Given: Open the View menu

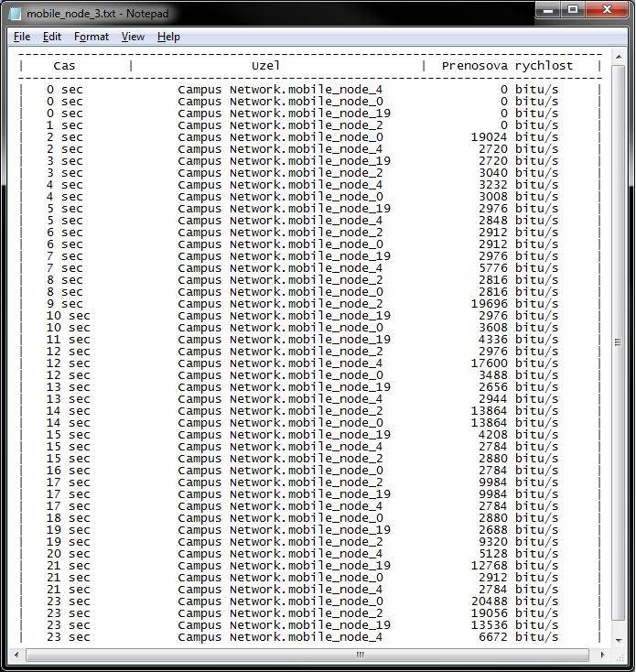Looking at the screenshot, I should (133, 37).
